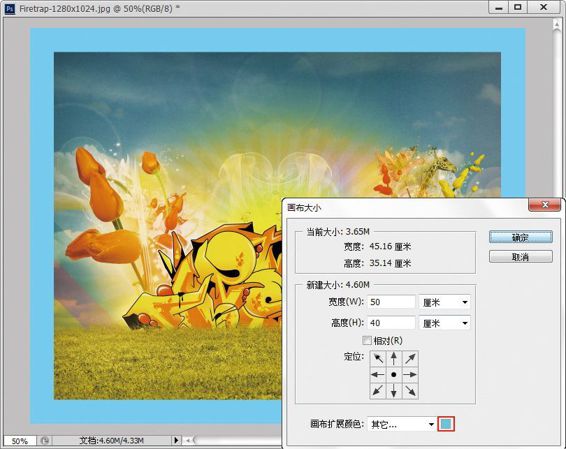Click the status bar icon beside 50% zoom
The image size is (566, 449).
(45, 440)
